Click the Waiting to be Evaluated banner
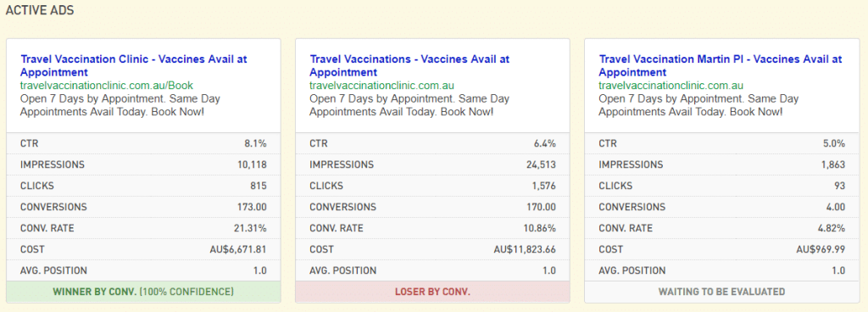868x312 pixels. (722, 292)
